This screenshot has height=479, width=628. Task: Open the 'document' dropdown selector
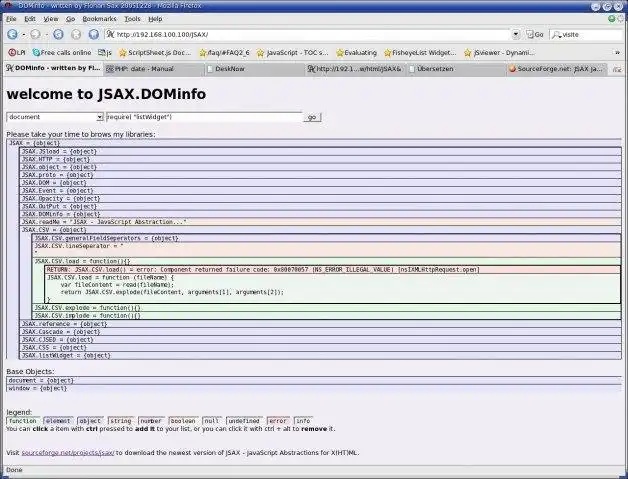pyautogui.click(x=55, y=117)
